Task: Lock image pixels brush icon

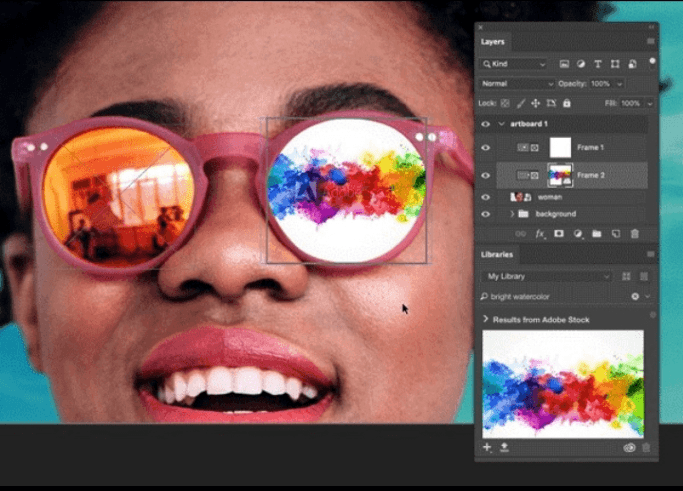Action: 521,103
